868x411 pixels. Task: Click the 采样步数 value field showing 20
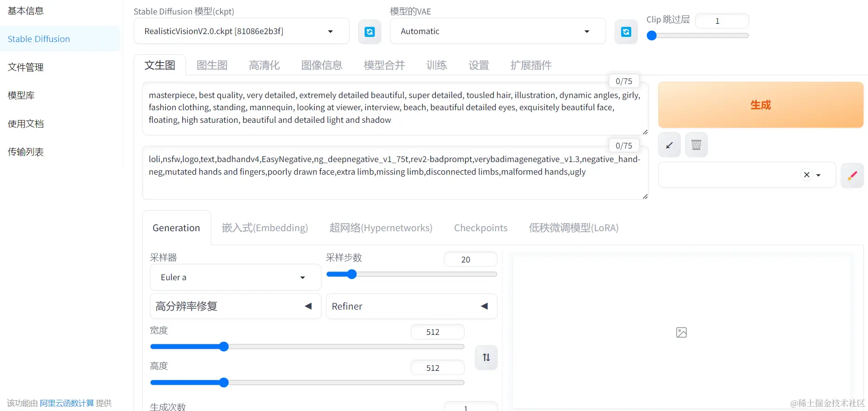click(x=470, y=259)
